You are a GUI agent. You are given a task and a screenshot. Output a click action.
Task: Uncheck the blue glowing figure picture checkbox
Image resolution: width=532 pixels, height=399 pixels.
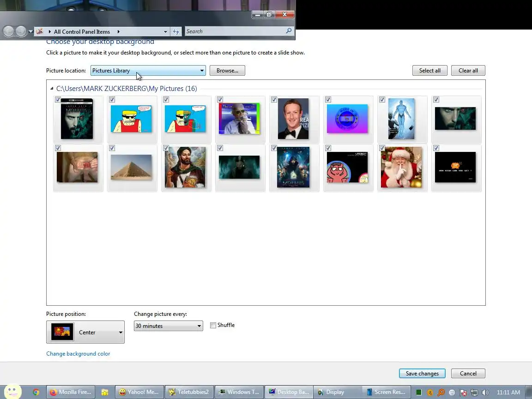coord(382,99)
